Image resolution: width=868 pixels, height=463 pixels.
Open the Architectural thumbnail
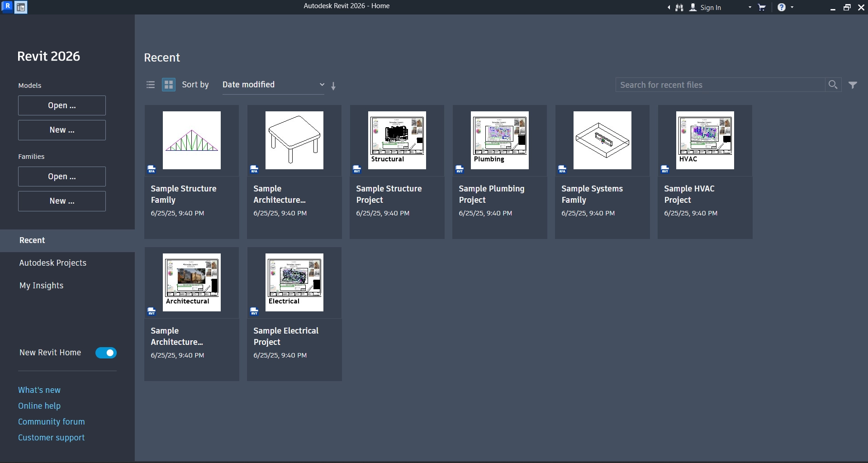(x=192, y=282)
